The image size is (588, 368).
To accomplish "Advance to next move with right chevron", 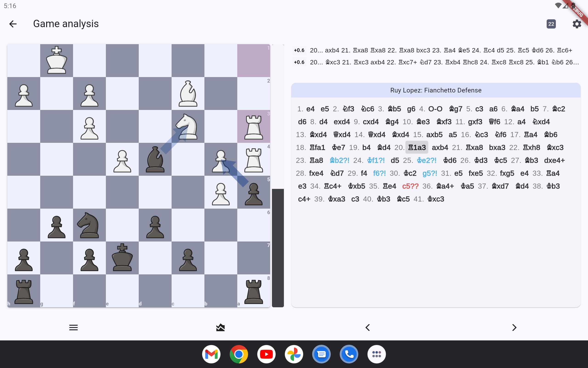I will click(x=514, y=327).
